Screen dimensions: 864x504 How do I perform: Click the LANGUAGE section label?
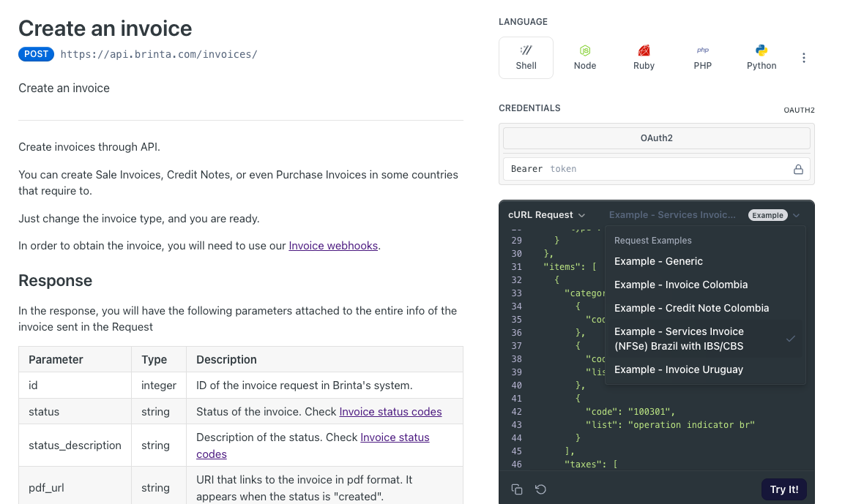523,22
